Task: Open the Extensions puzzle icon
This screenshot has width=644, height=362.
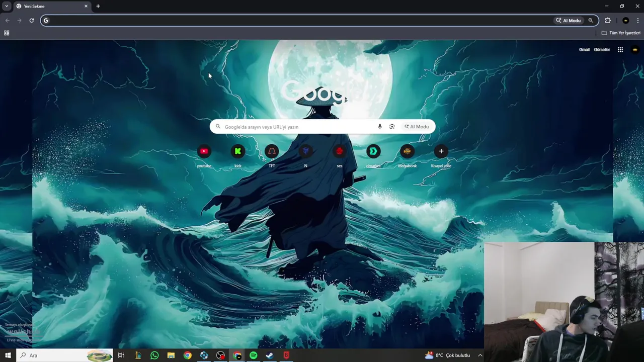Action: (608, 21)
